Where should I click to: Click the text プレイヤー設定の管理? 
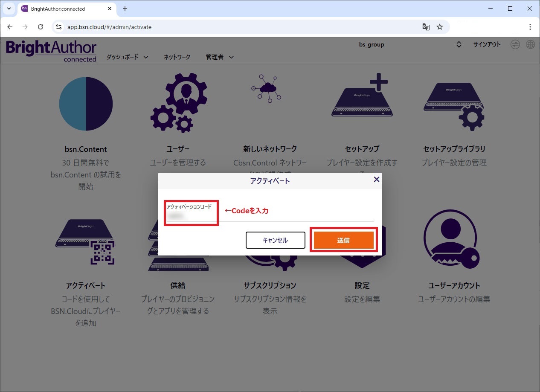tap(454, 163)
